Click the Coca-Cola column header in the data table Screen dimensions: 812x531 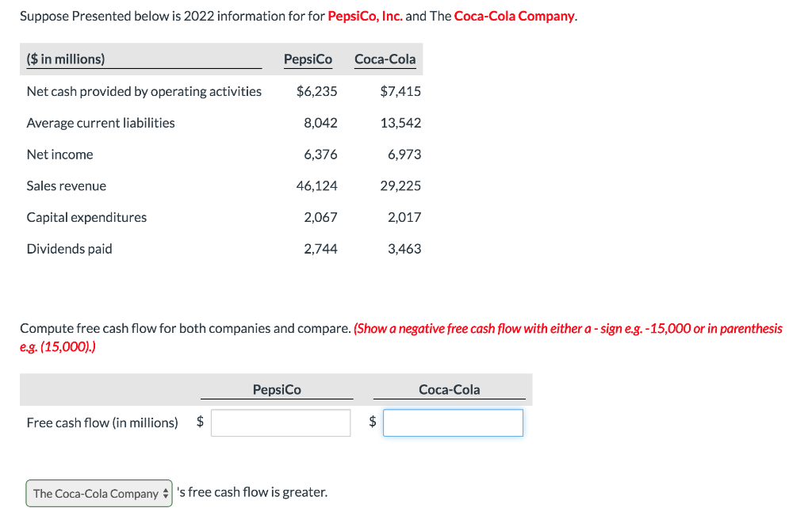point(385,59)
